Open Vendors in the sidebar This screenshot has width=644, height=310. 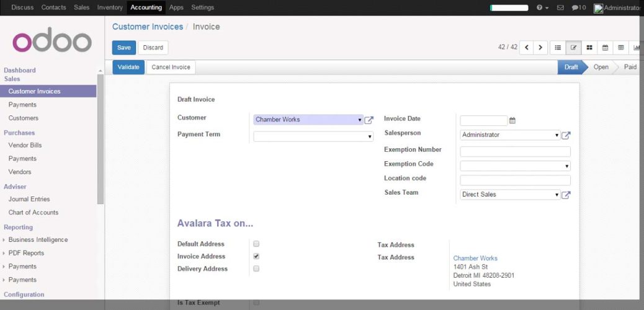[20, 172]
